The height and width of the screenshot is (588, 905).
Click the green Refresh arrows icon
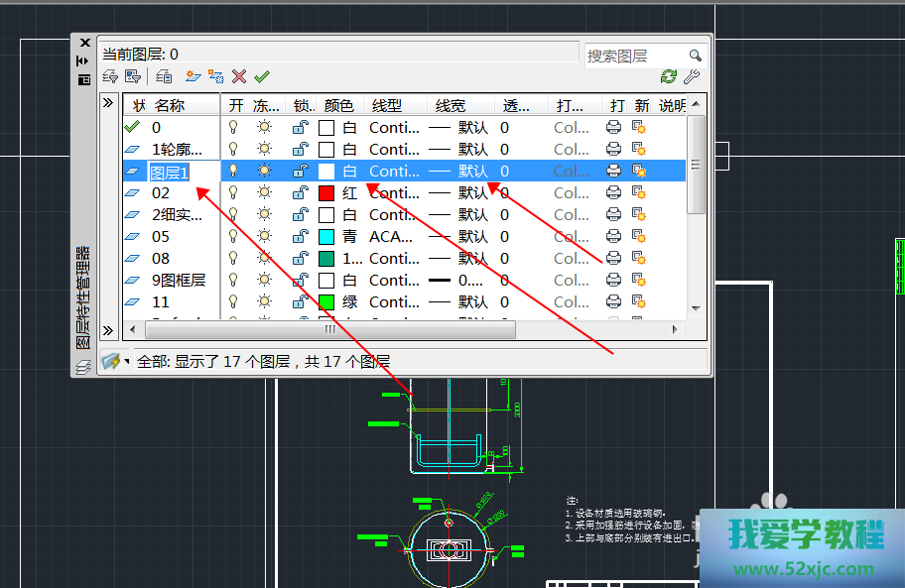(669, 76)
